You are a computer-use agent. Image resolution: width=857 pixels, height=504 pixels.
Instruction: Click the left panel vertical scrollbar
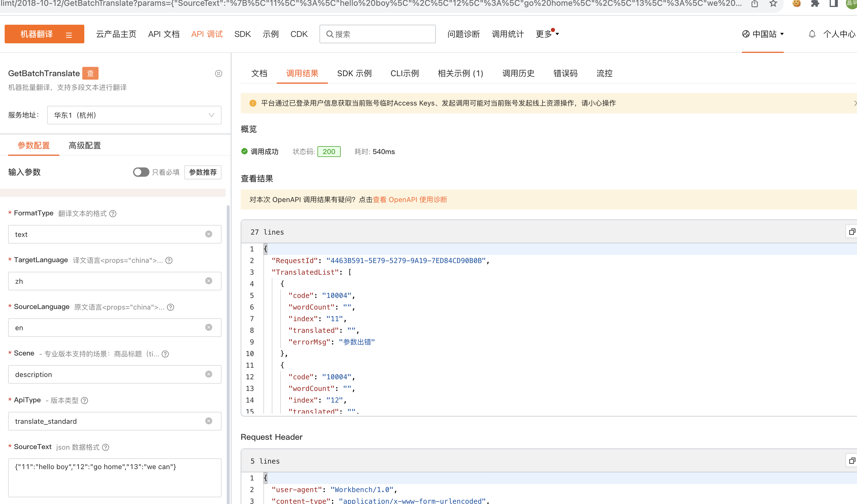[228, 354]
